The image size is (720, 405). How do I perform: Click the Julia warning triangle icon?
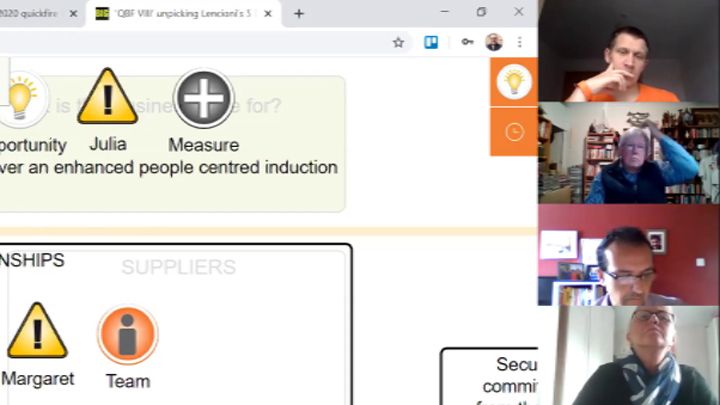pos(107,97)
